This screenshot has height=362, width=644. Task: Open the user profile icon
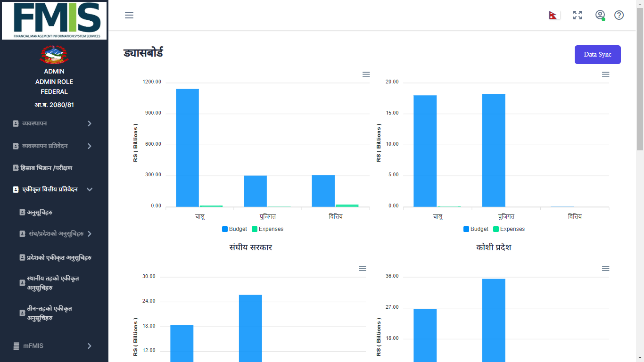[x=600, y=15]
